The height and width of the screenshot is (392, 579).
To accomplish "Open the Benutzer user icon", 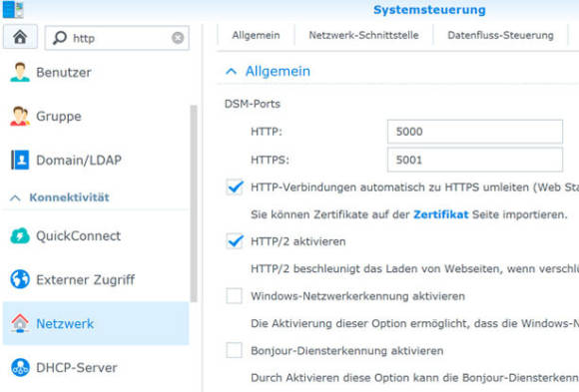I will (20, 72).
